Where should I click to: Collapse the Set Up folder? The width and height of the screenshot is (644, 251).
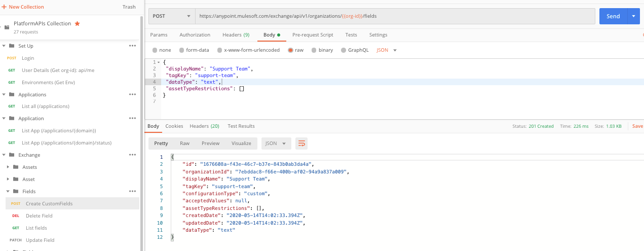pos(4,46)
